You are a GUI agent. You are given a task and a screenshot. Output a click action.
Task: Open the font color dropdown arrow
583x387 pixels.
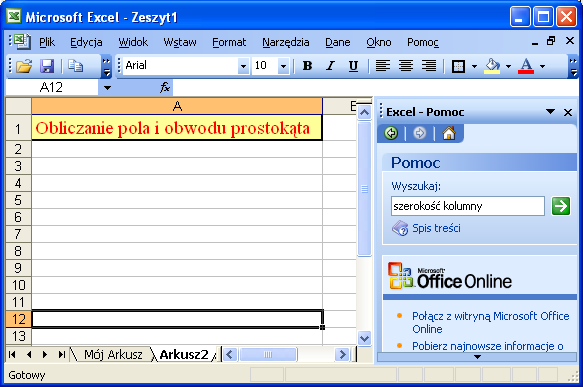pyautogui.click(x=542, y=67)
